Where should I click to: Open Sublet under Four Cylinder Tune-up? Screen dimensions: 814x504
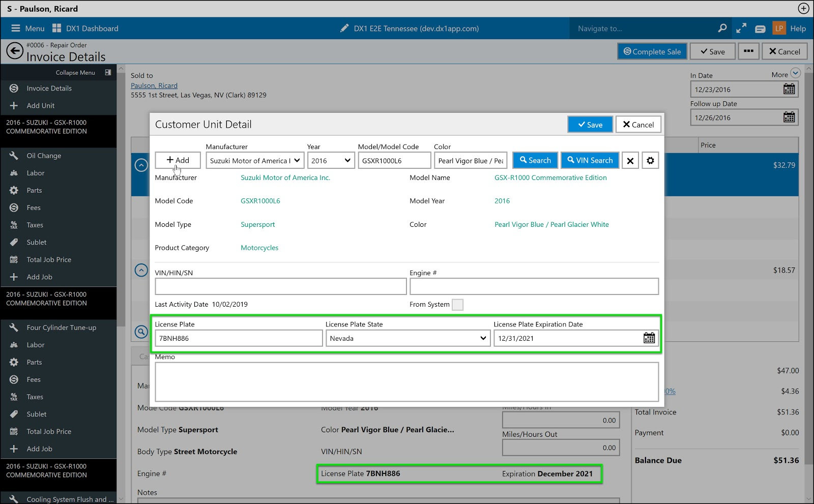pyautogui.click(x=59, y=414)
